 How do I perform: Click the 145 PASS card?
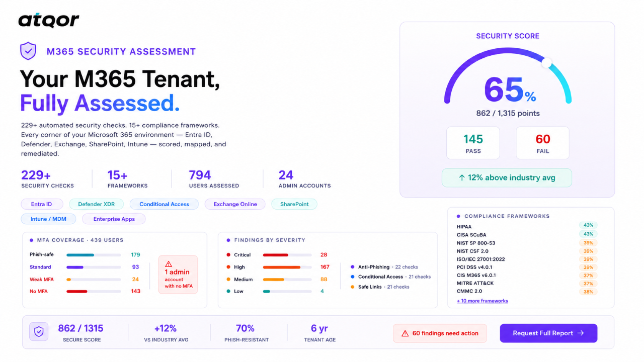[x=473, y=143]
